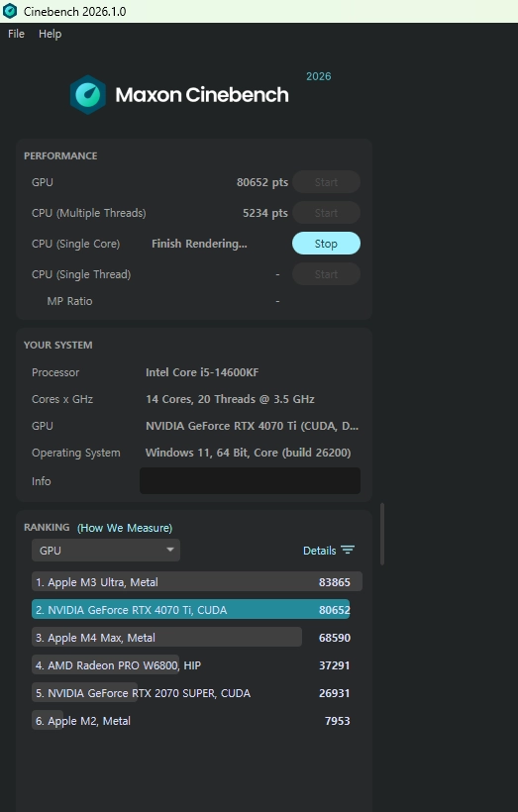Screen dimensions: 518x812
Task: Click the 26931 score value
Action: pos(335,693)
